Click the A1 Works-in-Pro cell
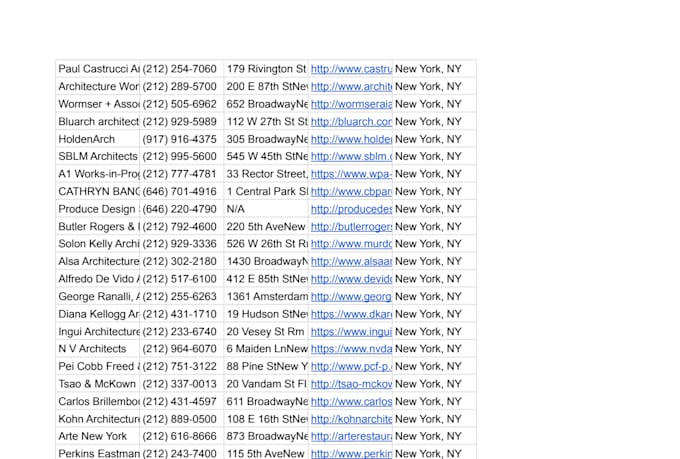Screen dimensions: 680x459 [x=98, y=174]
